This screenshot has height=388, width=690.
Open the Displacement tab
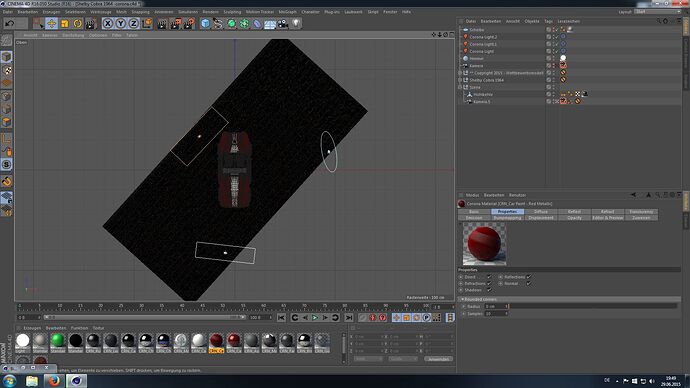(541, 218)
